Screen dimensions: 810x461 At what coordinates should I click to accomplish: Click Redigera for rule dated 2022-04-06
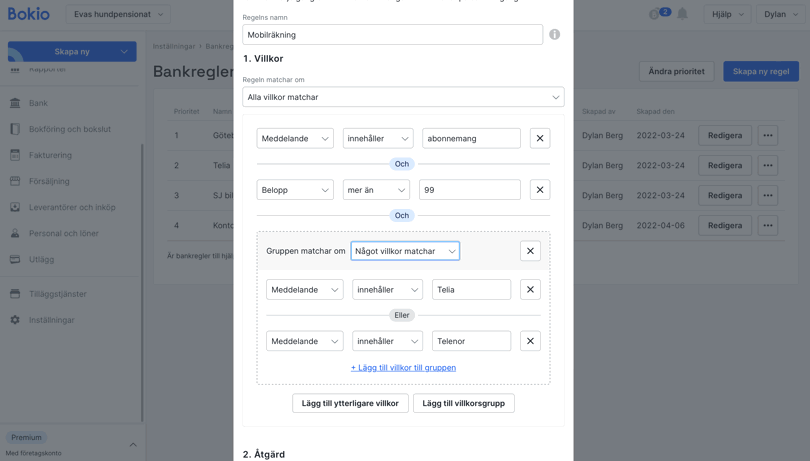coord(725,225)
